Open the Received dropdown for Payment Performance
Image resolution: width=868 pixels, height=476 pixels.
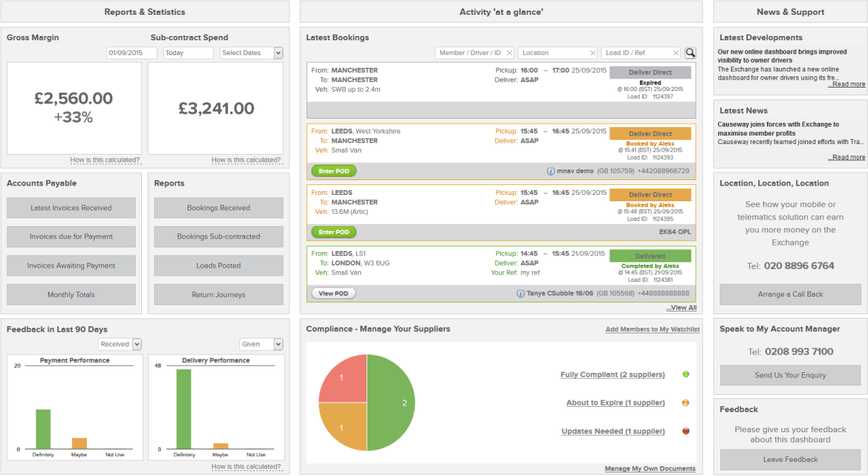[137, 344]
